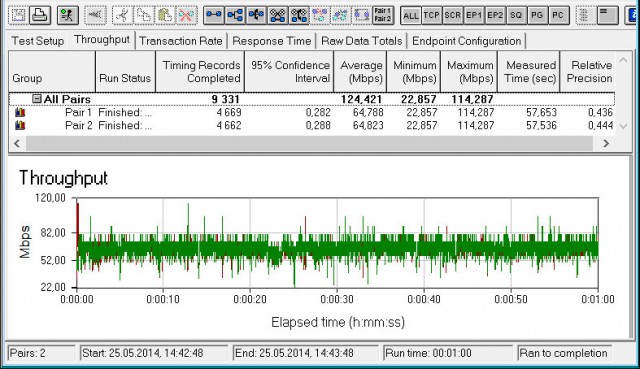Toggle the EP2 filter button
The image size is (640, 369).
[495, 16]
